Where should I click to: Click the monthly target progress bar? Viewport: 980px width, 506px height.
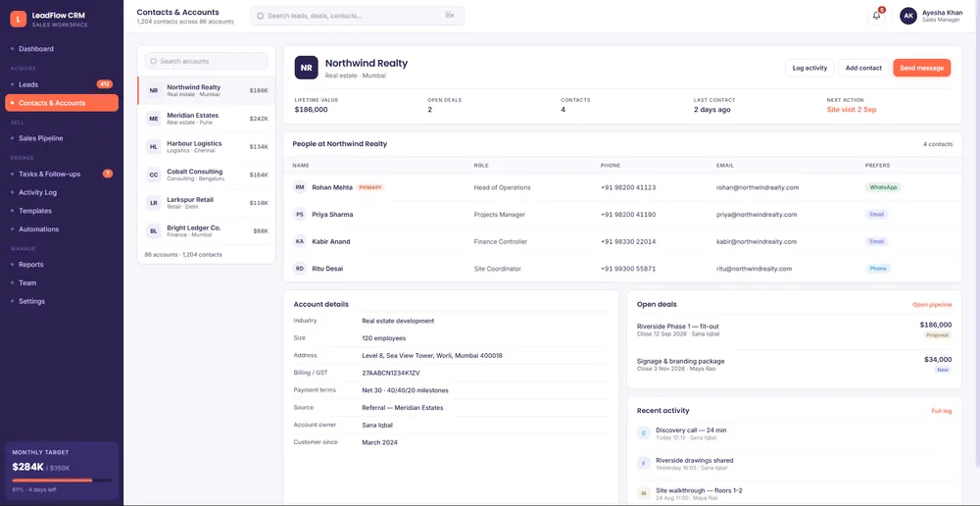(x=61, y=481)
